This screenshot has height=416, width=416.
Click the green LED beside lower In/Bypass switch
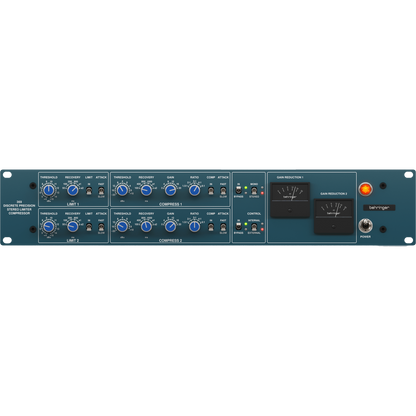[x=246, y=224]
